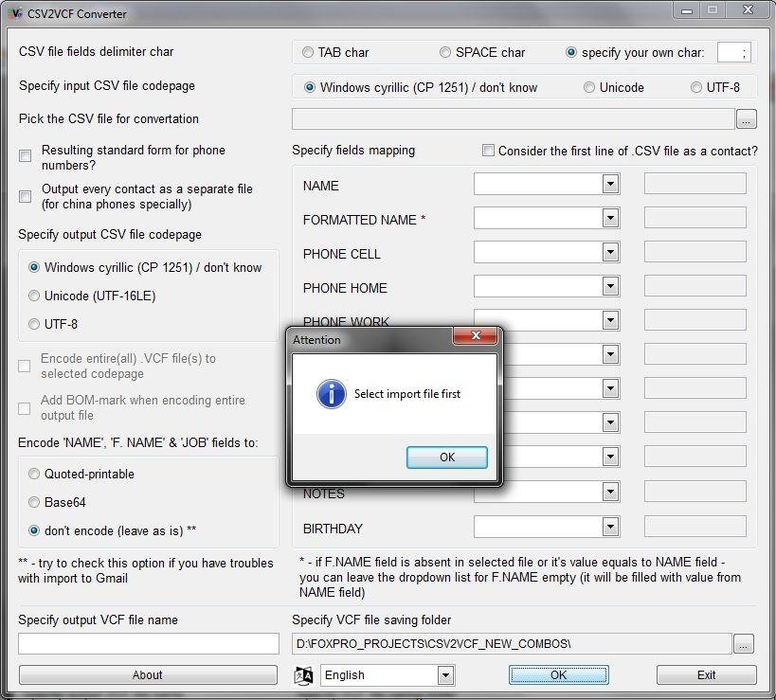Choose Unicode (UTF-16LE) output codepage
Viewport: 776px width, 700px height.
pyautogui.click(x=34, y=296)
